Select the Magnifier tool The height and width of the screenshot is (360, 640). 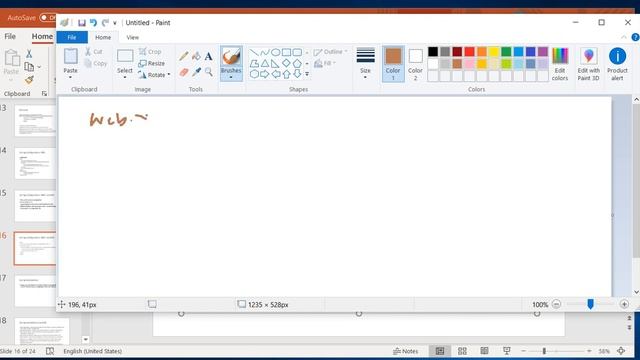coord(209,72)
